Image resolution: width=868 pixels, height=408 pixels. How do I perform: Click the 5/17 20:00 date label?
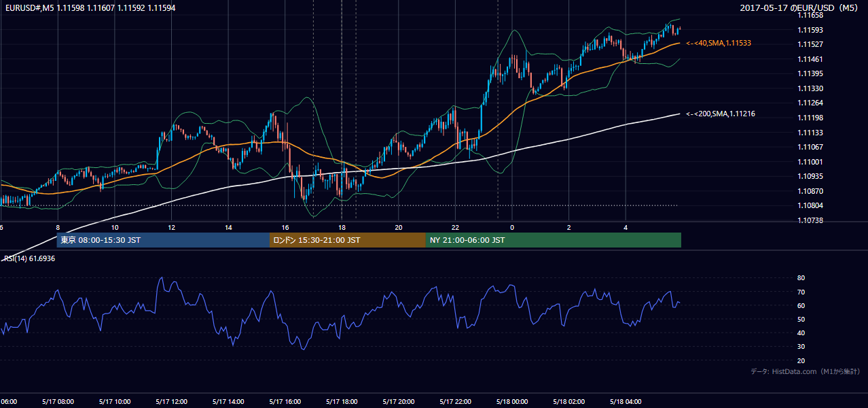(399, 402)
